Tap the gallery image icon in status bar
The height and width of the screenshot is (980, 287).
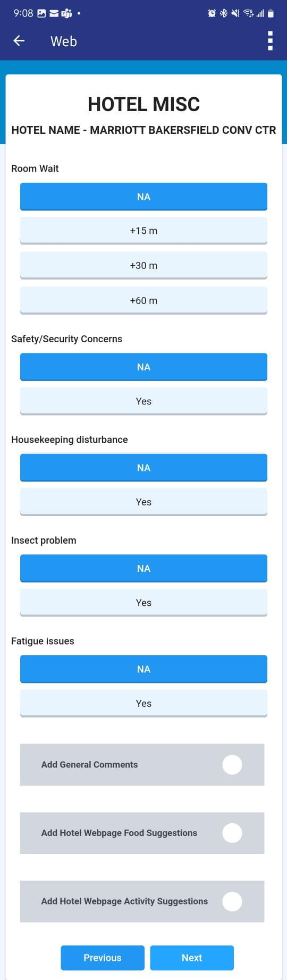(41, 13)
